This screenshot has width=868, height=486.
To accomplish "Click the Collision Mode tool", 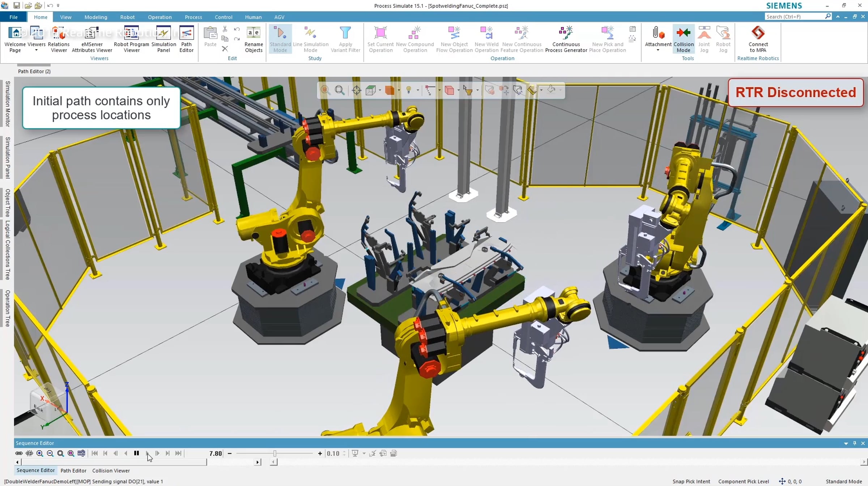I will coord(683,39).
